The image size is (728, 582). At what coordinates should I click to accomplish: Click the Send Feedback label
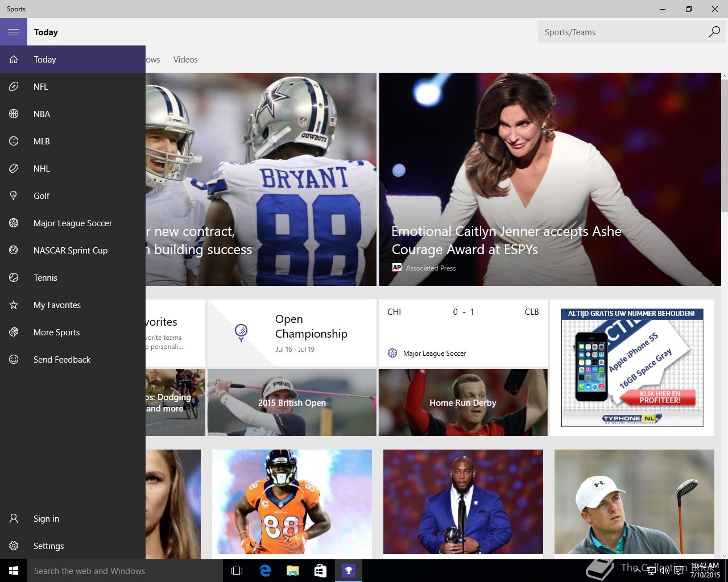[62, 359]
